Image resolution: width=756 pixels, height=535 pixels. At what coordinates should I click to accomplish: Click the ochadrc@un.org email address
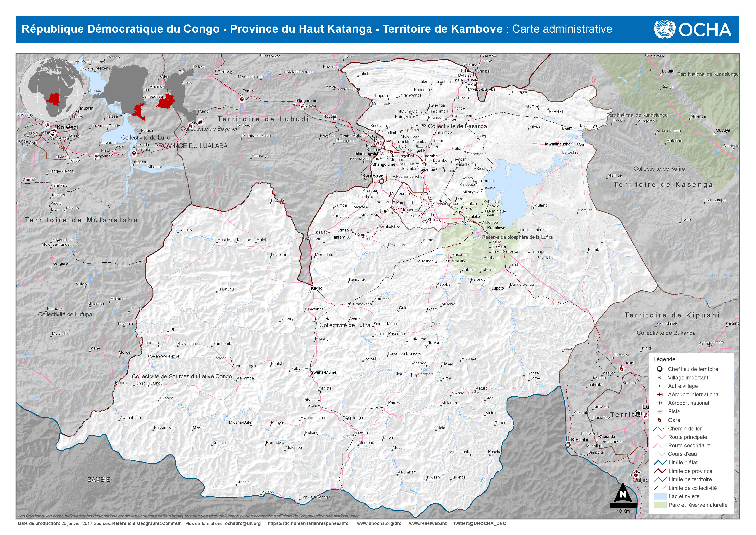pos(243,524)
